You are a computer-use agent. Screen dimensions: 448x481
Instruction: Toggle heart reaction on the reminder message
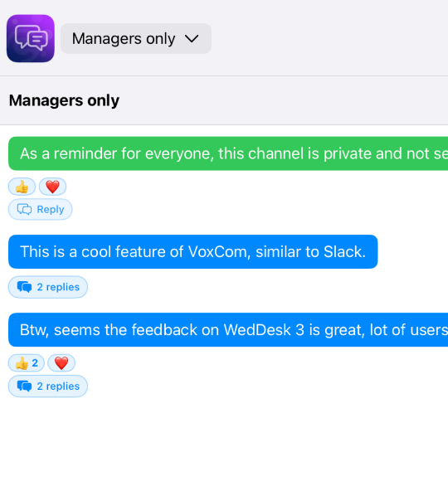(52, 187)
